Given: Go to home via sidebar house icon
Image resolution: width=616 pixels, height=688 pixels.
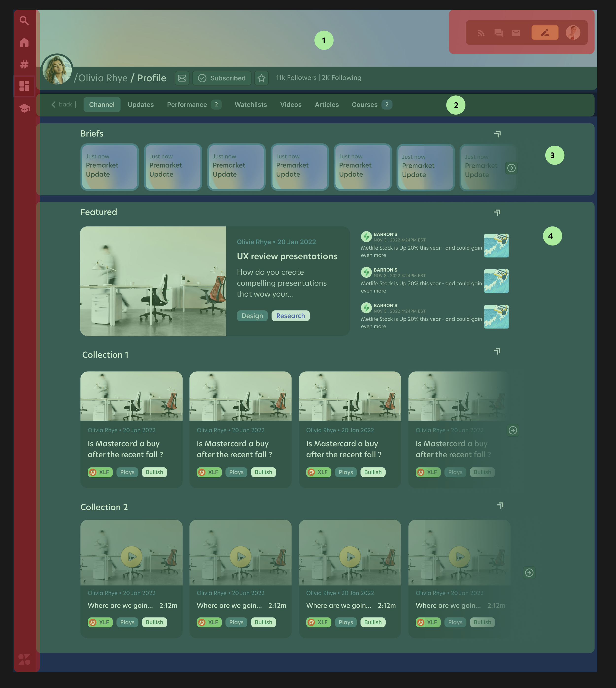Looking at the screenshot, I should 24,43.
